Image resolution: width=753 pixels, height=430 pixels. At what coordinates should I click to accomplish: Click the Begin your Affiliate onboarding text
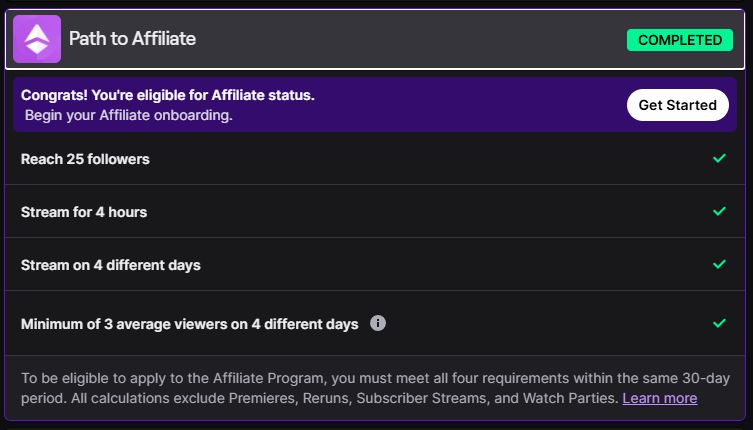129,115
